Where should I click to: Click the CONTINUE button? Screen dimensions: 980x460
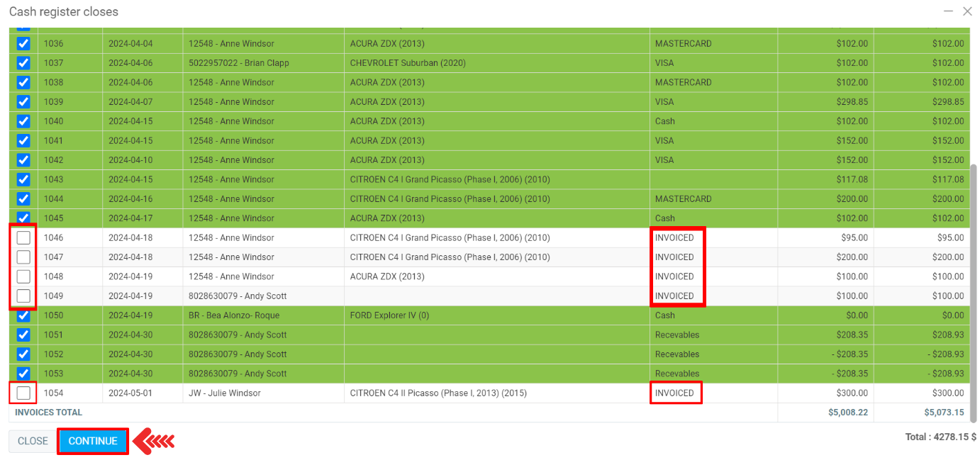click(93, 441)
